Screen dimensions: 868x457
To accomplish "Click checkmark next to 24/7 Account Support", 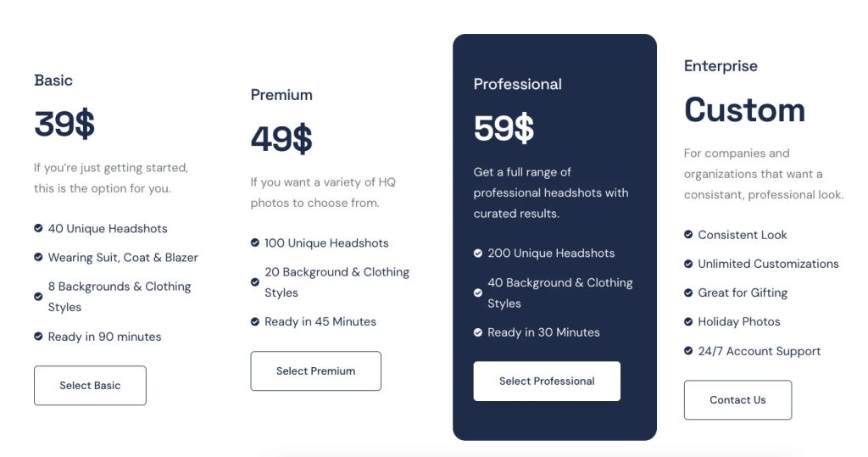I will pos(689,351).
